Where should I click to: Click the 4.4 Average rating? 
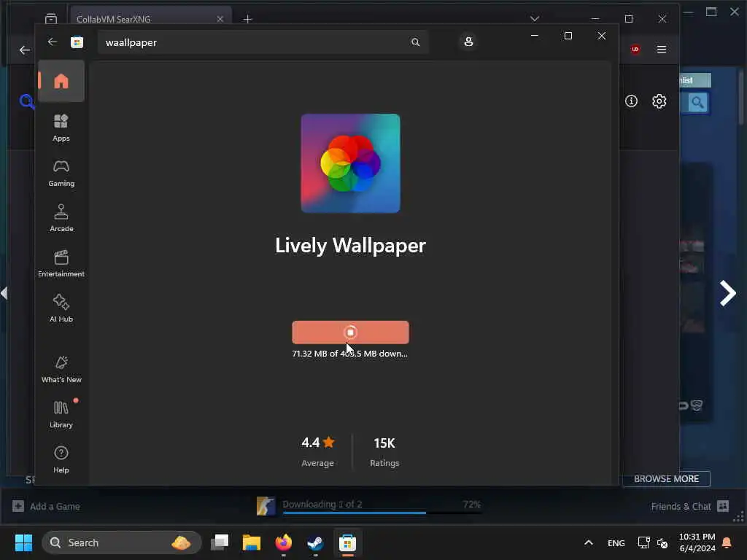pyautogui.click(x=318, y=451)
